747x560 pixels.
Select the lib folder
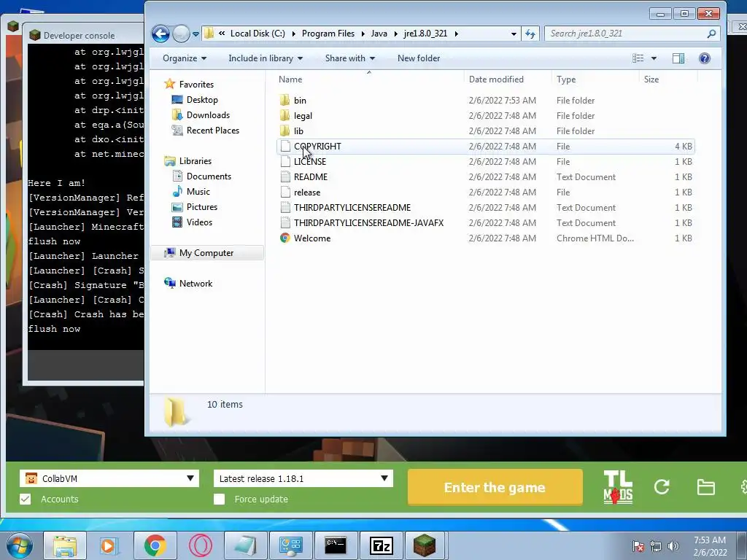point(485,131)
